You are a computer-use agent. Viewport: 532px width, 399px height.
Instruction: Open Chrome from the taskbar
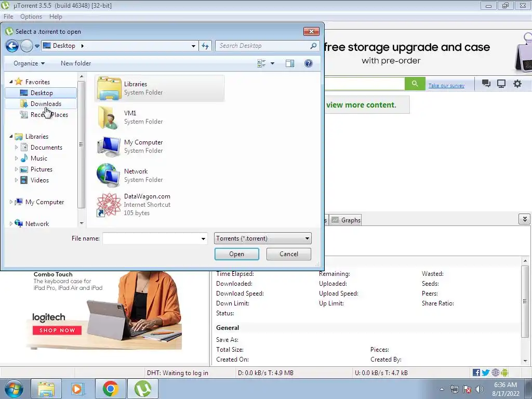110,389
